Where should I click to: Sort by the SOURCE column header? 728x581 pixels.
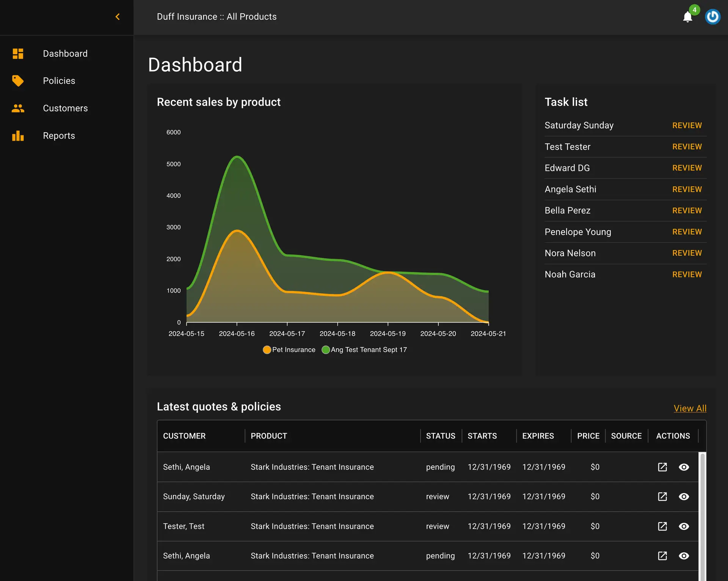tap(626, 436)
